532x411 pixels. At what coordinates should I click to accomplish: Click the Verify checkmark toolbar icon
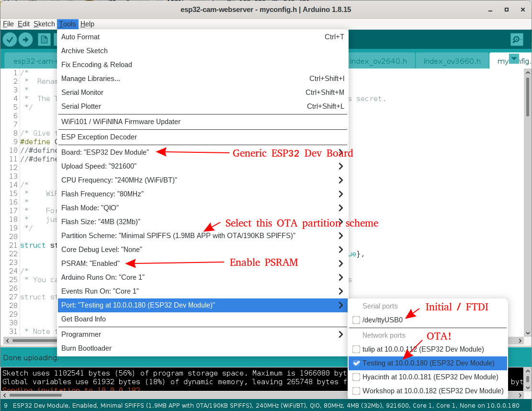(x=10, y=40)
